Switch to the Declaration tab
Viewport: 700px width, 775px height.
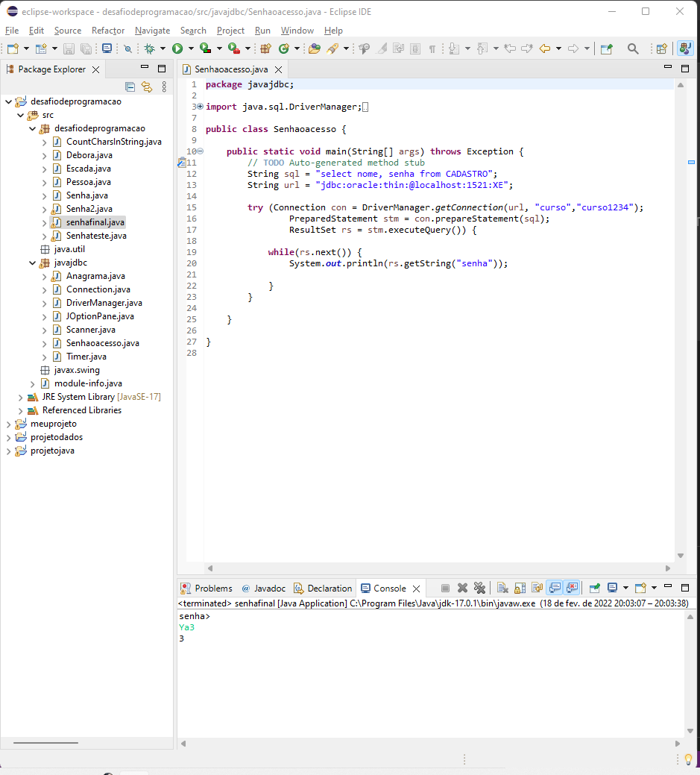tap(323, 589)
